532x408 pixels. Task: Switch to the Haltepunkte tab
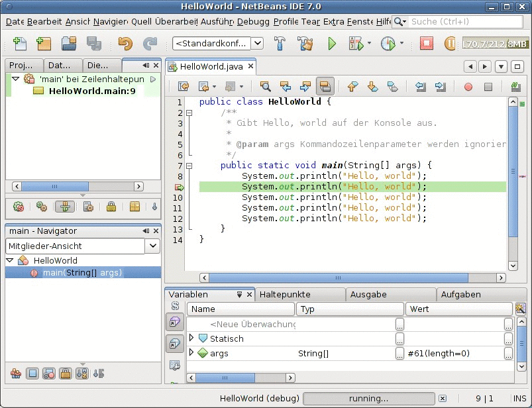click(x=300, y=294)
